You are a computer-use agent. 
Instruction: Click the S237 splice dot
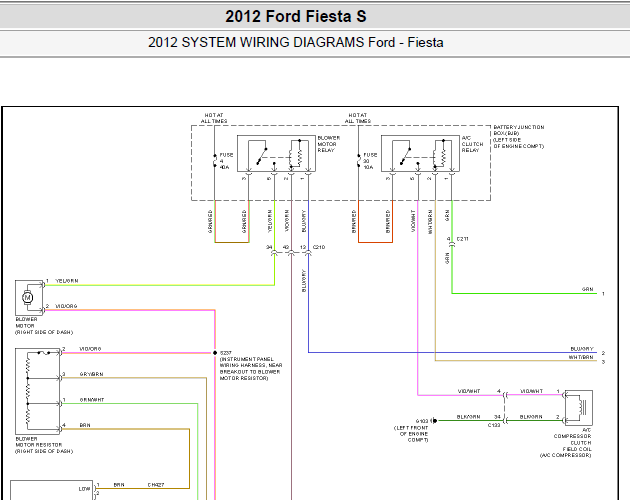[x=215, y=353]
